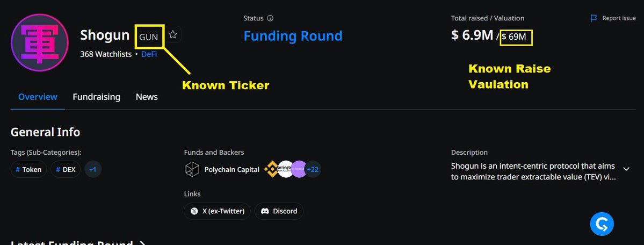Toggle the watchlist star for Shogun

tap(173, 35)
